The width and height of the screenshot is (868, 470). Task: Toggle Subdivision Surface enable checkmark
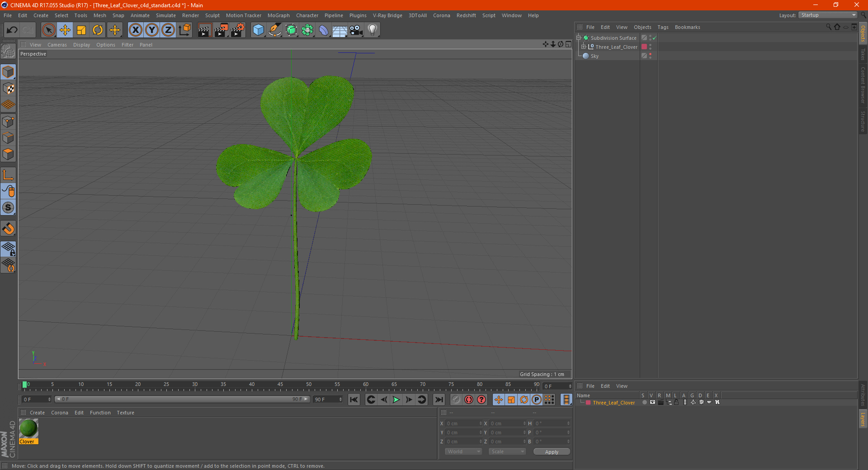[654, 38]
